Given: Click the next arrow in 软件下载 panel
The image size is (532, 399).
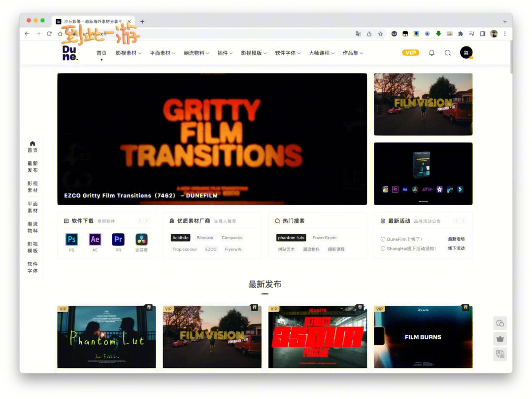Looking at the screenshot, I should click(147, 221).
